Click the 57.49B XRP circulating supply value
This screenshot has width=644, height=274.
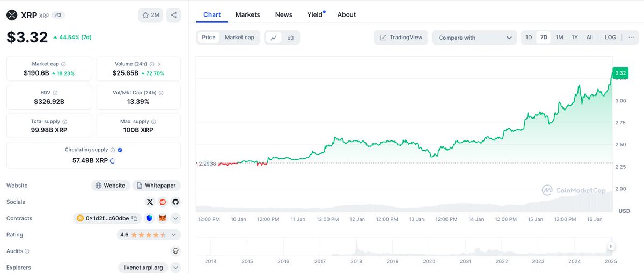click(90, 160)
